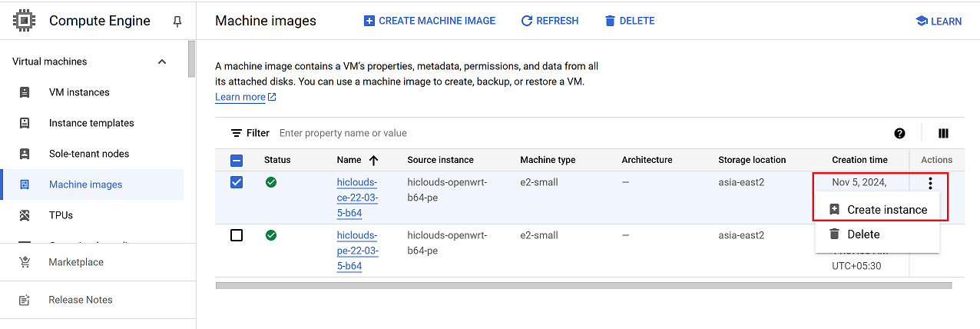Pin the Compute Engine navigation panel
The height and width of the screenshot is (329, 980).
pos(177,22)
